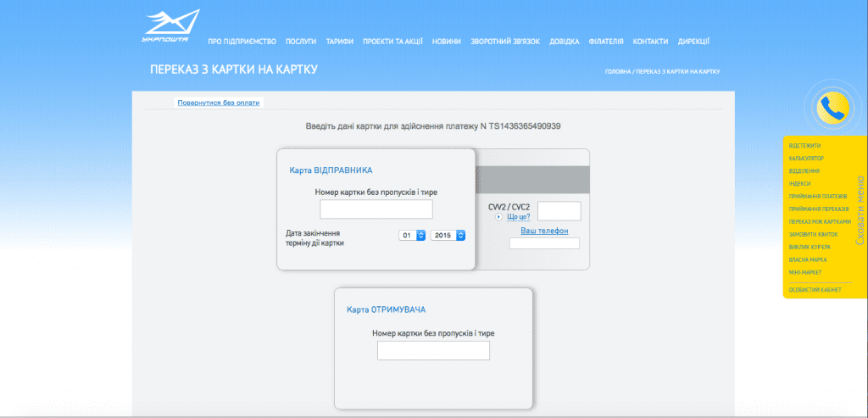The height and width of the screenshot is (418, 868).
Task: Click the yellow phone call icon
Action: point(832,108)
